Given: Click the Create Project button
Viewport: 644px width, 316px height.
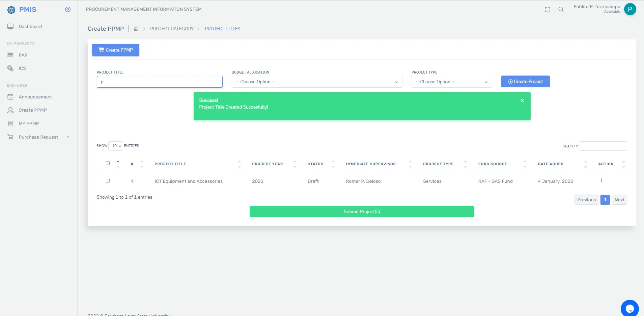Looking at the screenshot, I should point(525,81).
